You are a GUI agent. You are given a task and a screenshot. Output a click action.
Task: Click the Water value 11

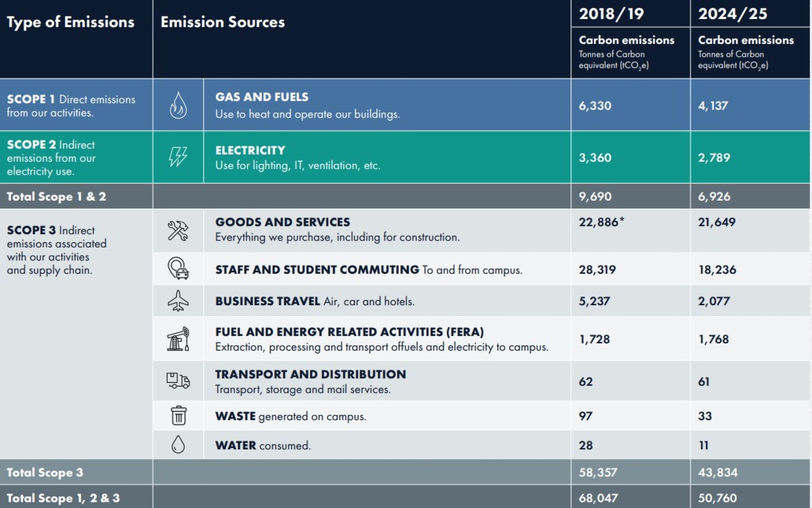coord(704,445)
